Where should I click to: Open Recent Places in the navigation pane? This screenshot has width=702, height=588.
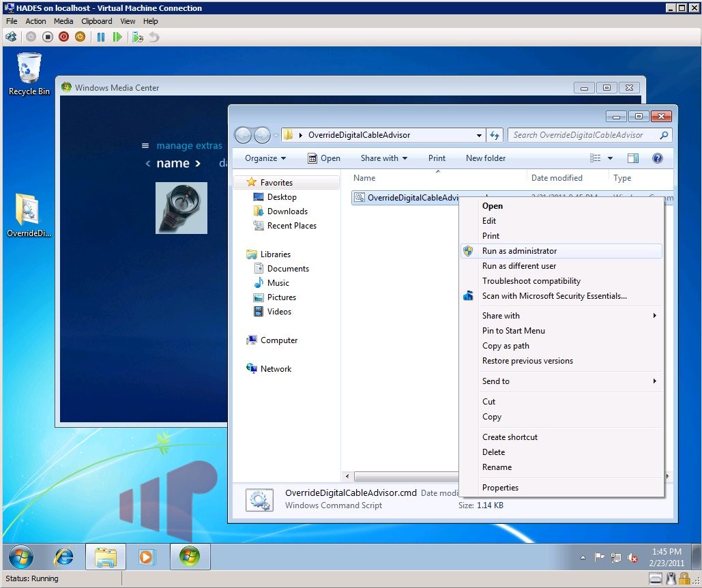click(292, 226)
